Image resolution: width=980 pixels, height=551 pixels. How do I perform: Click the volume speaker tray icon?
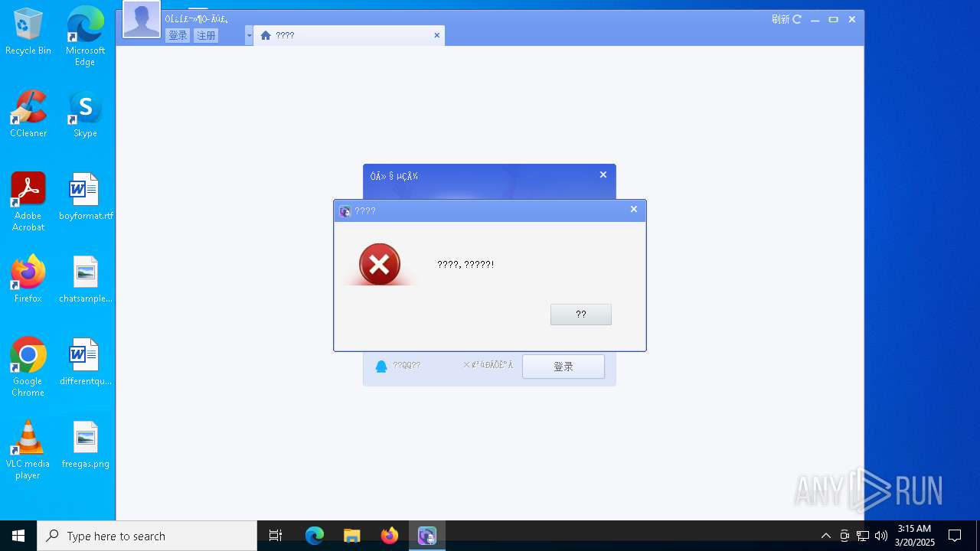(881, 536)
